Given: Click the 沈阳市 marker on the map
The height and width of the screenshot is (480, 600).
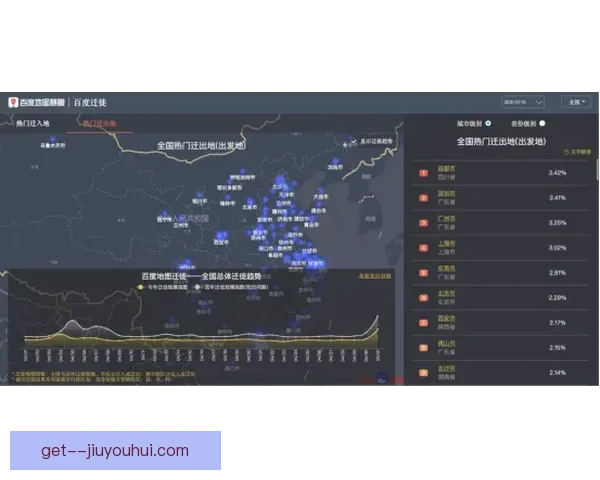Looking at the screenshot, I should coord(336,161).
